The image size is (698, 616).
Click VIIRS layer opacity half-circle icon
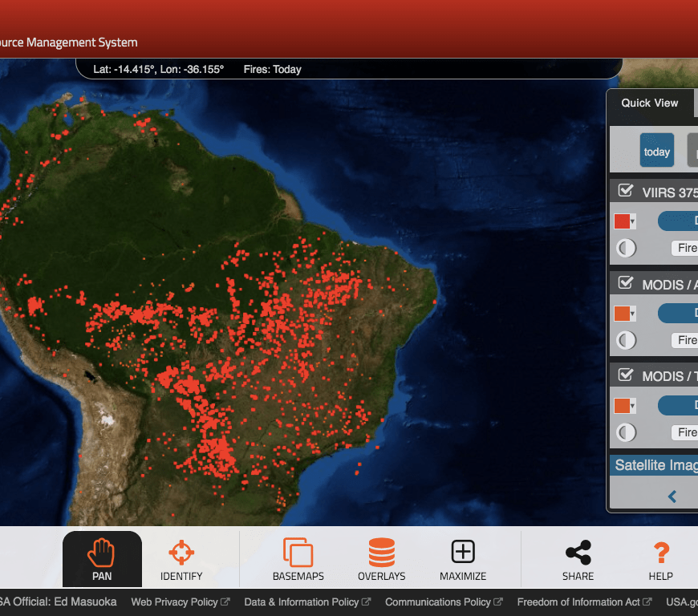click(x=626, y=249)
